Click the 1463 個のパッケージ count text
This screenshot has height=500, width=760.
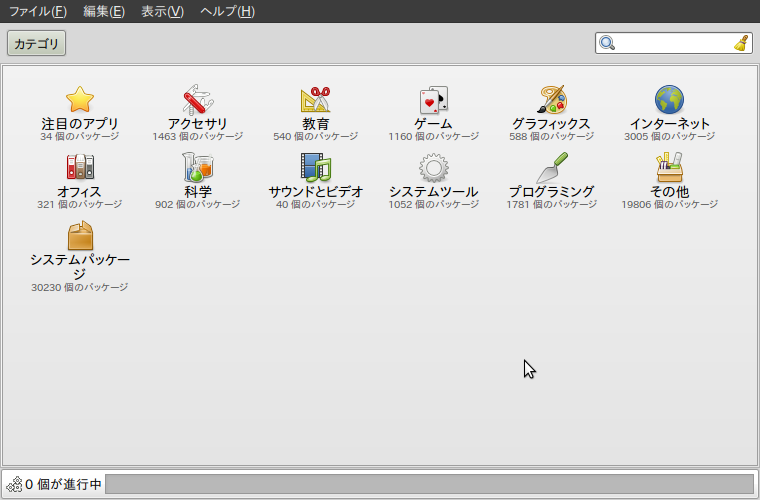point(198,137)
